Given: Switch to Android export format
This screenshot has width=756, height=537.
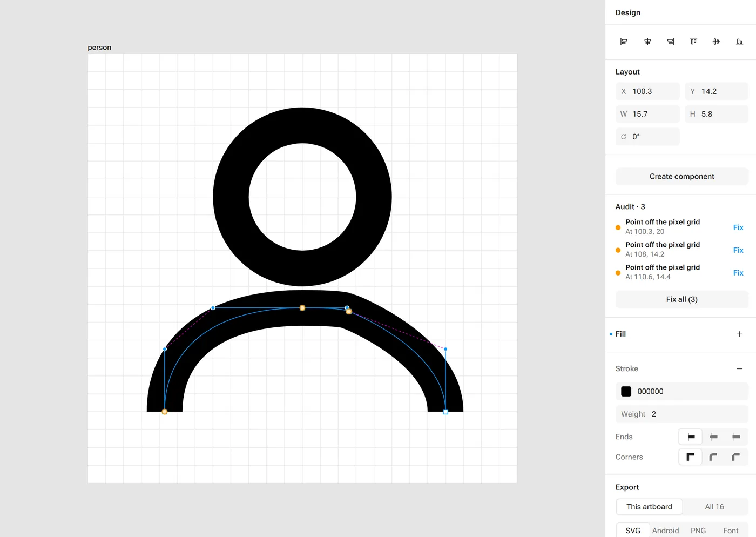Looking at the screenshot, I should coord(665,531).
